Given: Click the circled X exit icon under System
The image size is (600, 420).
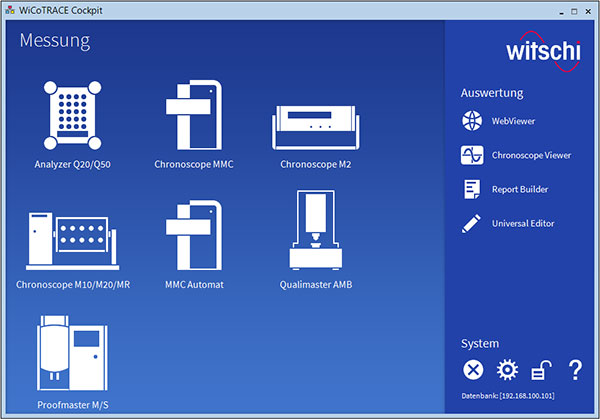Looking at the screenshot, I should [473, 370].
